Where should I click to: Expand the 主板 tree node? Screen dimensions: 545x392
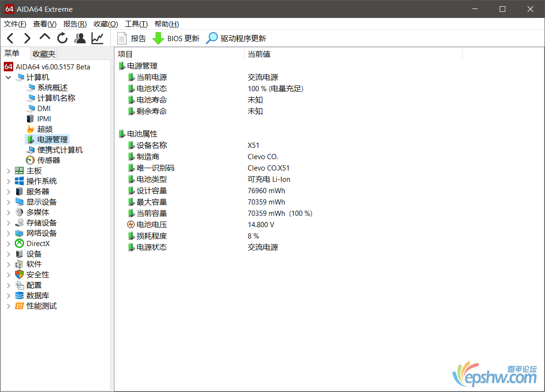(9, 171)
